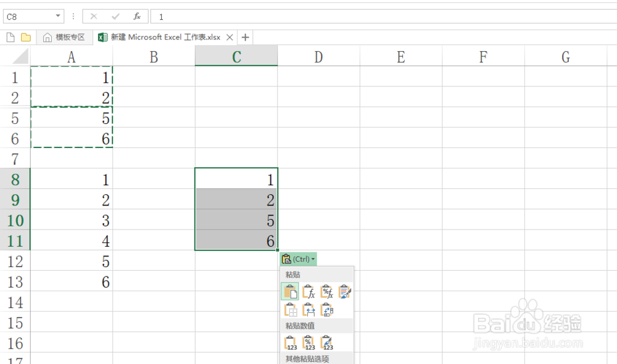This screenshot has width=617, height=364.
Task: Select row 14 header
Action: click(15, 302)
